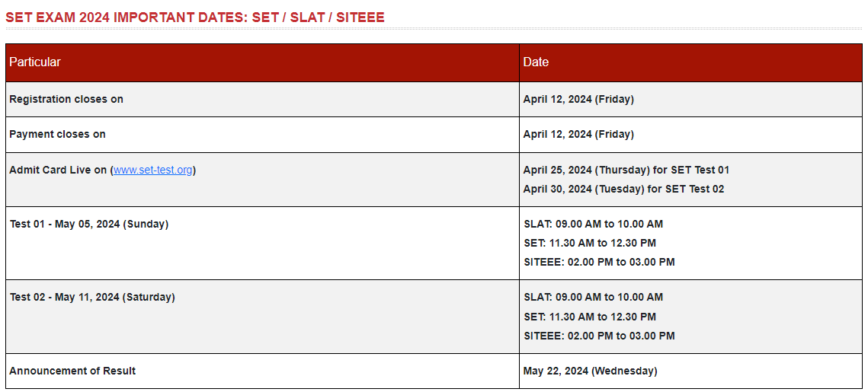Click SLAT timing under Test 01 row
Image resolution: width=868 pixels, height=392 pixels.
pyautogui.click(x=593, y=224)
